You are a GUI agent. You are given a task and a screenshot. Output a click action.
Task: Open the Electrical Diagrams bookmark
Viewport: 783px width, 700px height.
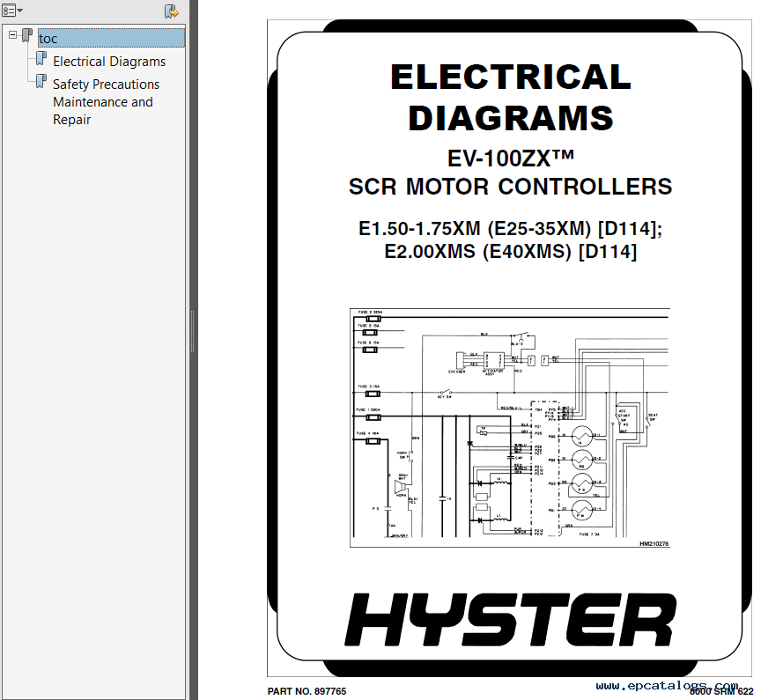coord(109,62)
